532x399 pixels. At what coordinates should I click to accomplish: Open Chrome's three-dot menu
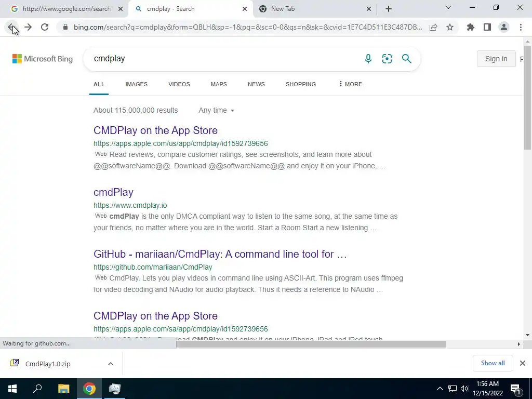click(521, 27)
